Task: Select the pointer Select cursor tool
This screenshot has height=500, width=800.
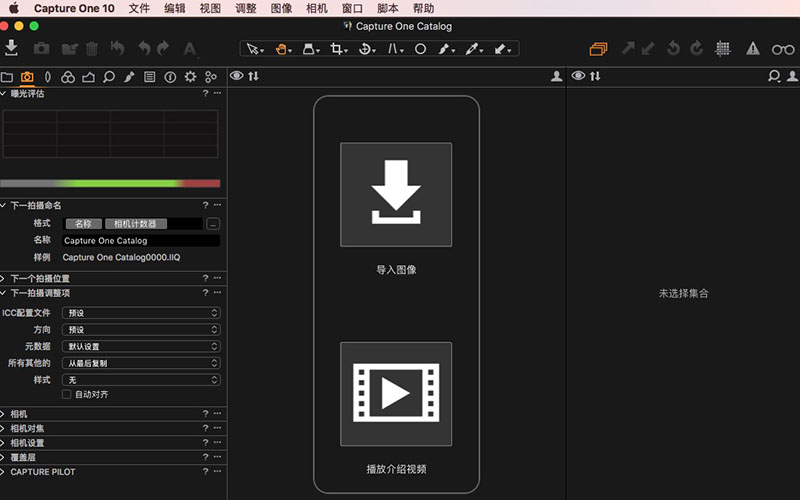Action: (253, 49)
